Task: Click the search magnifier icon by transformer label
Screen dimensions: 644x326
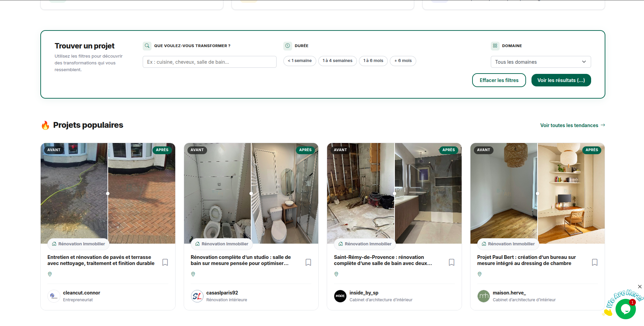Action: (x=147, y=46)
